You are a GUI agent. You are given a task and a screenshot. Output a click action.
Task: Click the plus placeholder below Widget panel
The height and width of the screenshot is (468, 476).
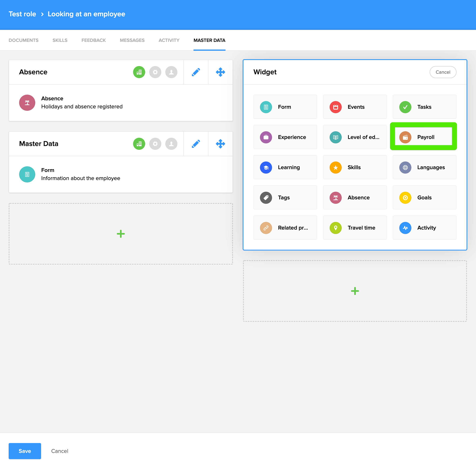point(355,291)
